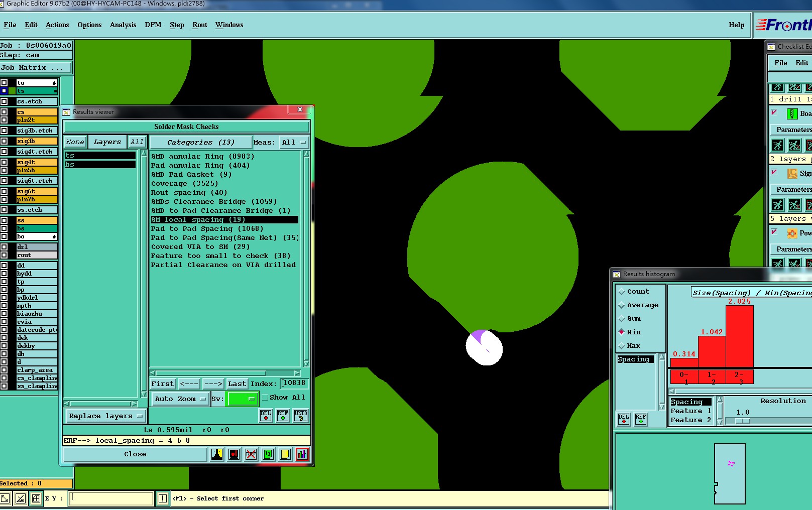The width and height of the screenshot is (812, 510).
Task: Click the Last result button
Action: click(x=237, y=384)
